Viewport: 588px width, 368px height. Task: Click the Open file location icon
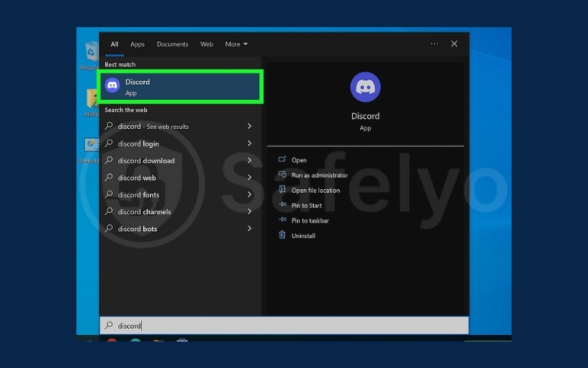282,190
